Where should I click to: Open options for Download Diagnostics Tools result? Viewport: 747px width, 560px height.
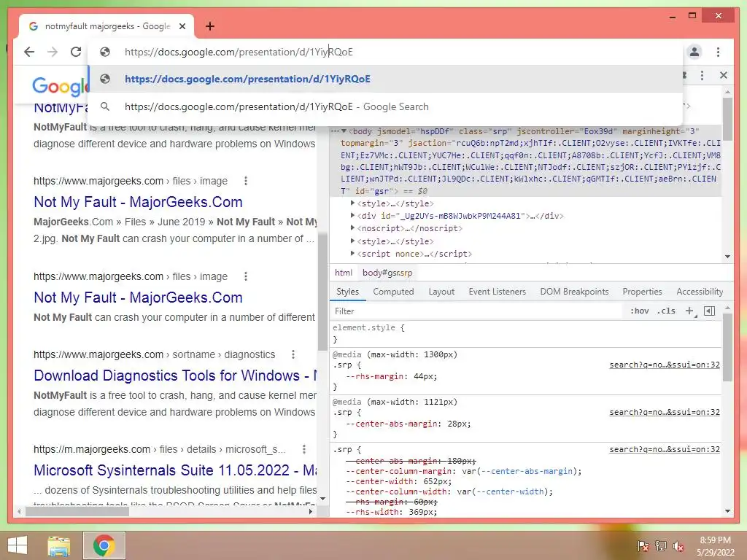tap(293, 355)
